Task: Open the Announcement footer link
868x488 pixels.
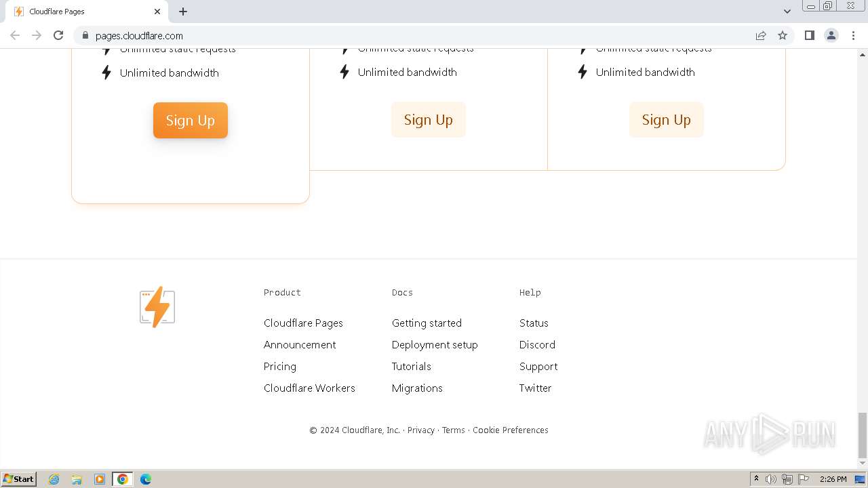Action: 300,344
